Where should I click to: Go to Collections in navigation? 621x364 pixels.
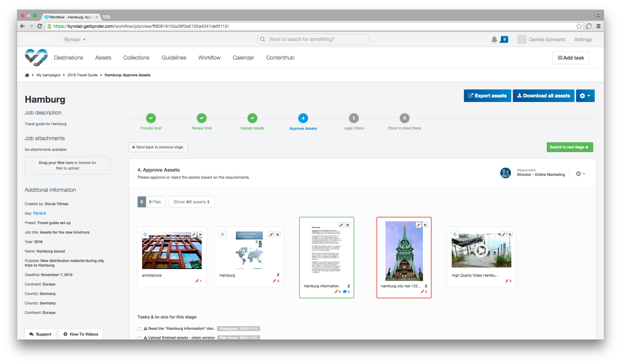(136, 58)
